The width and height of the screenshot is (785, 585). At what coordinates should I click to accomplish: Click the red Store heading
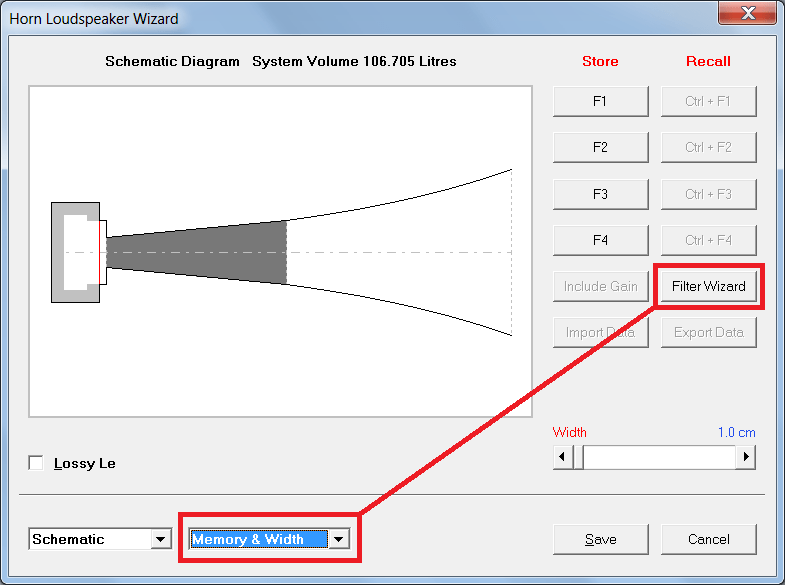[600, 62]
